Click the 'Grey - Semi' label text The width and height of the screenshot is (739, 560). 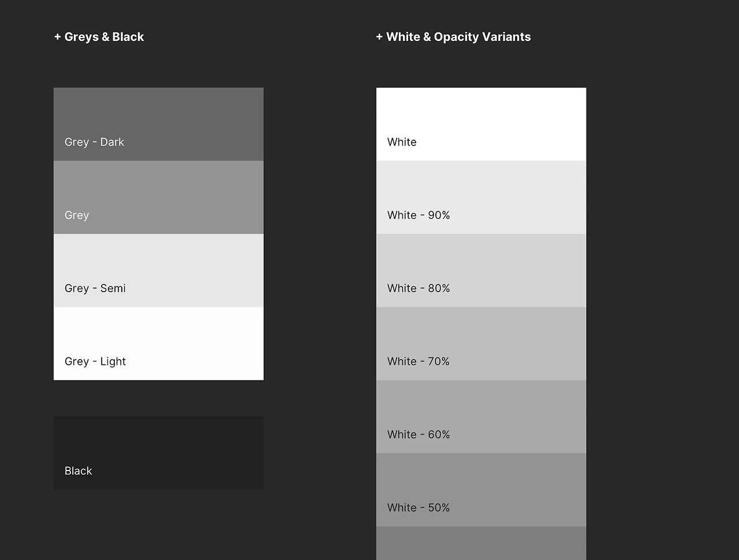coord(95,289)
